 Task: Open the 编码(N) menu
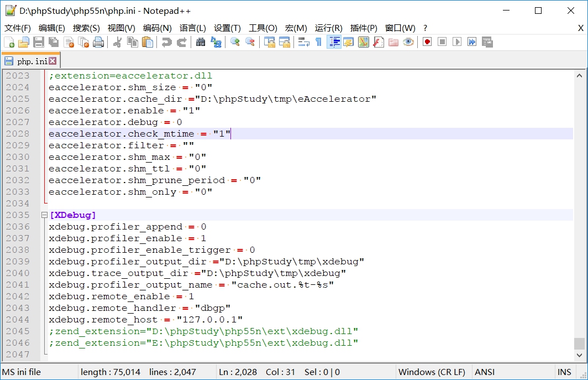click(x=157, y=28)
